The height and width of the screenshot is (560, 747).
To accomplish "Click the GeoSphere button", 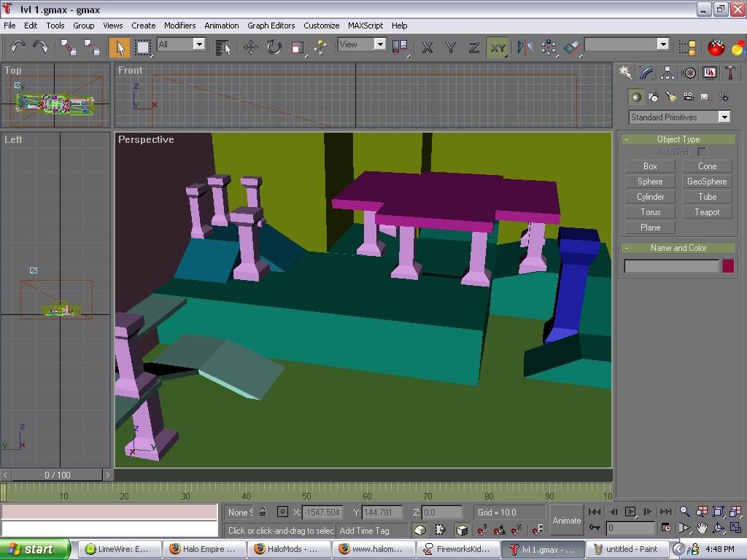I will [707, 182].
